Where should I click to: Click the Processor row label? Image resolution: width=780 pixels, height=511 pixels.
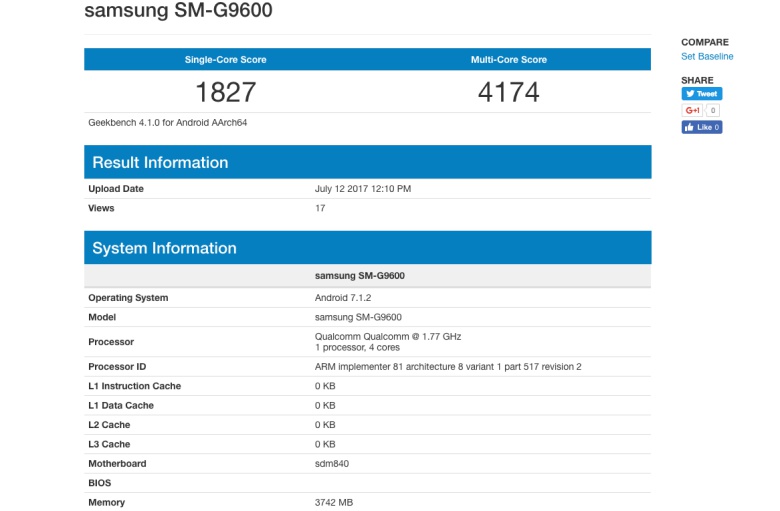pos(111,342)
